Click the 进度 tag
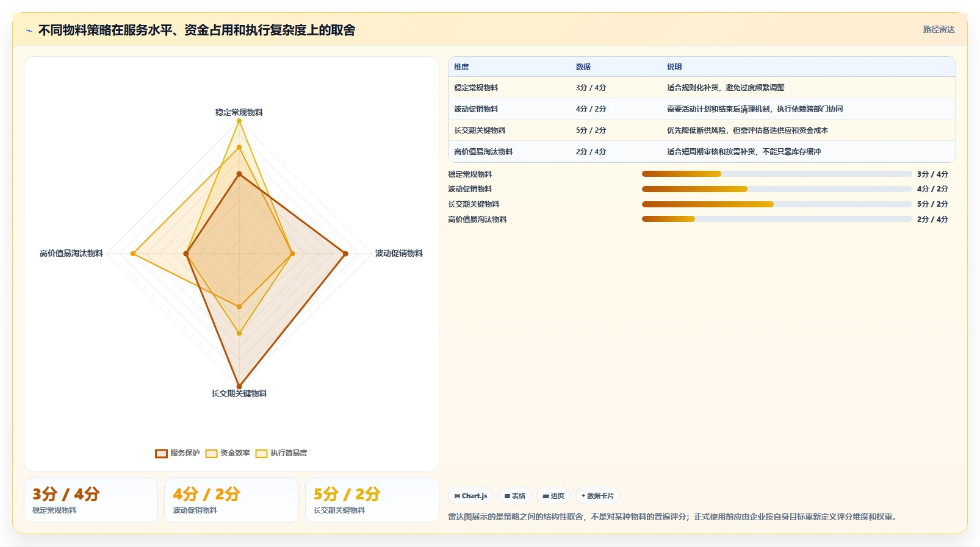This screenshot has width=980, height=547. [553, 496]
